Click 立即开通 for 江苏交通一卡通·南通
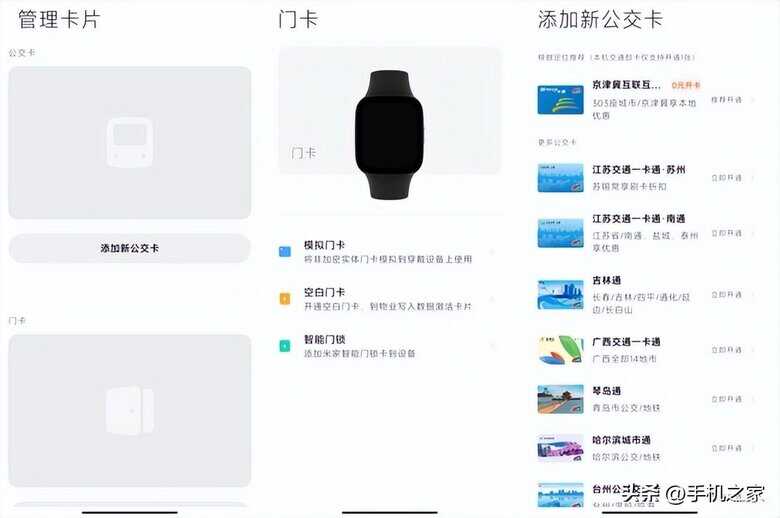780x518 pixels. click(x=727, y=233)
